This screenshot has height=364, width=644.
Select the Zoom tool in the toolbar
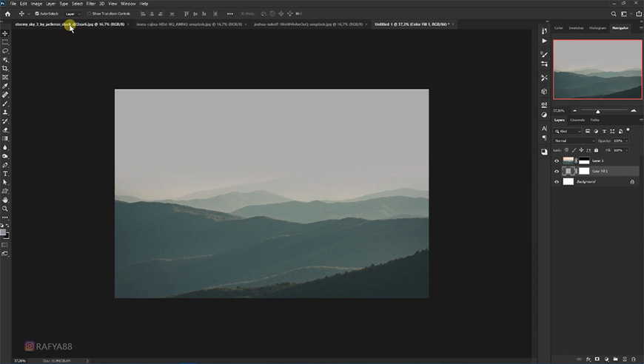pos(5,209)
